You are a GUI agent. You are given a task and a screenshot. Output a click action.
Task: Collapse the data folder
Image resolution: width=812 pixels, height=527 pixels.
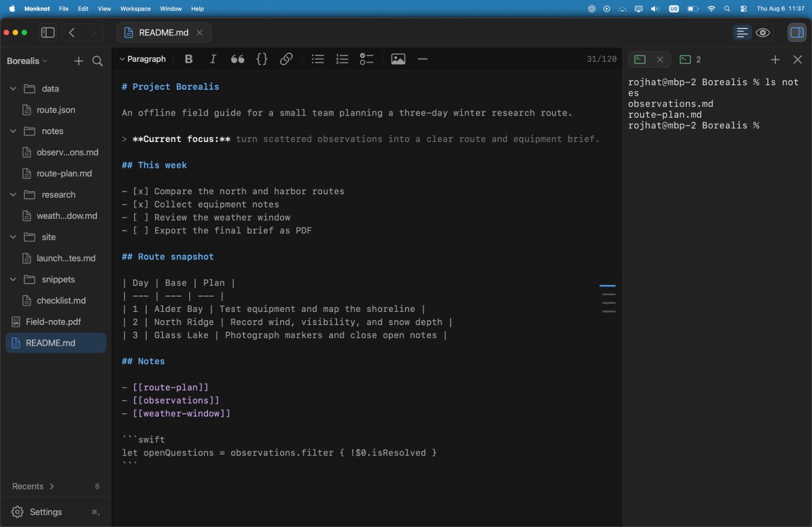point(13,89)
